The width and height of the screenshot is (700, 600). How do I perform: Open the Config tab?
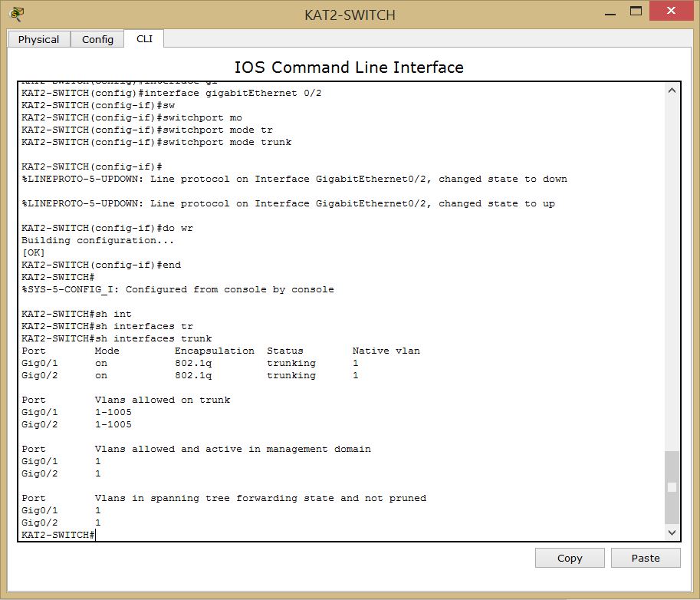[97, 39]
